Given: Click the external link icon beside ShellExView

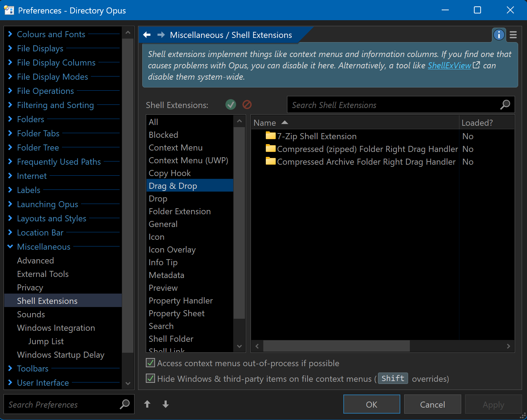Looking at the screenshot, I should 476,65.
